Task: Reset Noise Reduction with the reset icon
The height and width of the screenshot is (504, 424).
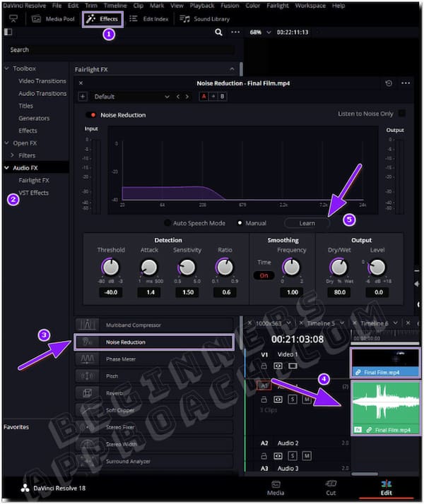Action: click(389, 83)
